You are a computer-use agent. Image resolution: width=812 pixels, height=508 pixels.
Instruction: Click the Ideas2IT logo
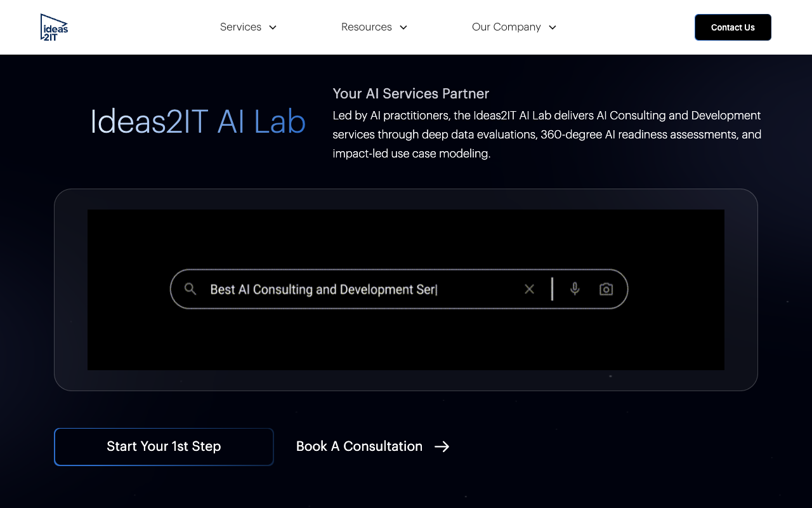54,27
